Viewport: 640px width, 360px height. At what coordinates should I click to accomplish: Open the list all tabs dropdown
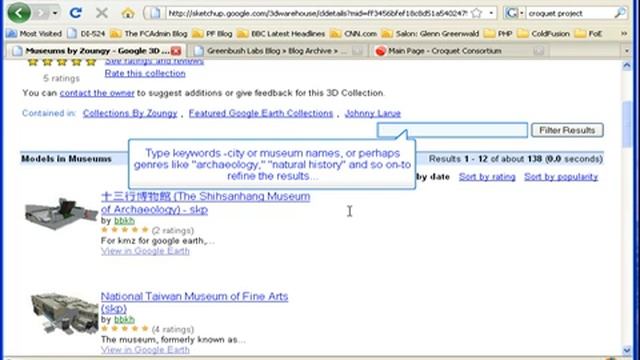coord(627,51)
